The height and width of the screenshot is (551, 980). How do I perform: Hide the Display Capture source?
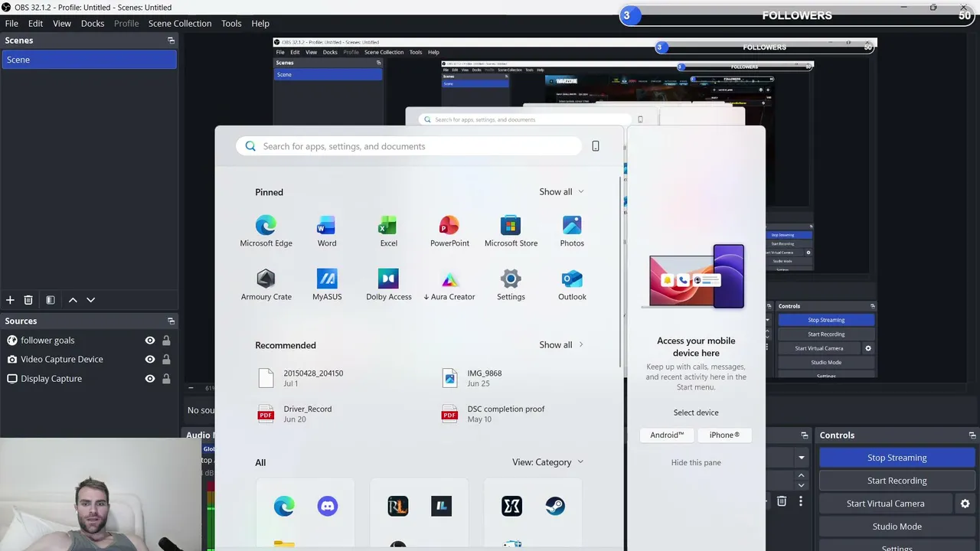pos(150,379)
